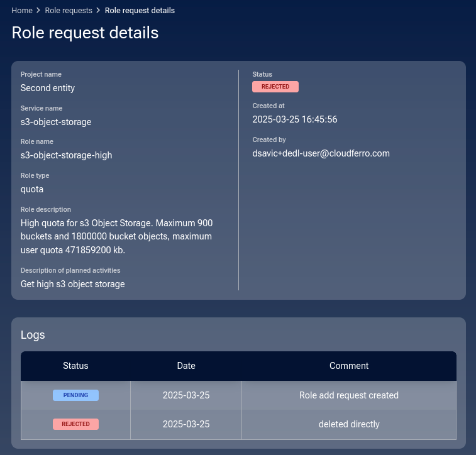Click the Comment column header in Logs
The image size is (476, 455).
(x=349, y=366)
